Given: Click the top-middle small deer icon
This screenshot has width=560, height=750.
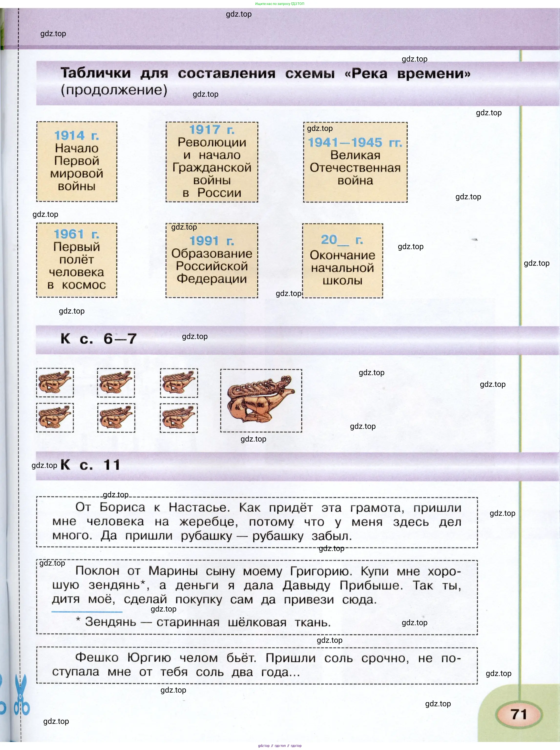Looking at the screenshot, I should (x=116, y=383).
